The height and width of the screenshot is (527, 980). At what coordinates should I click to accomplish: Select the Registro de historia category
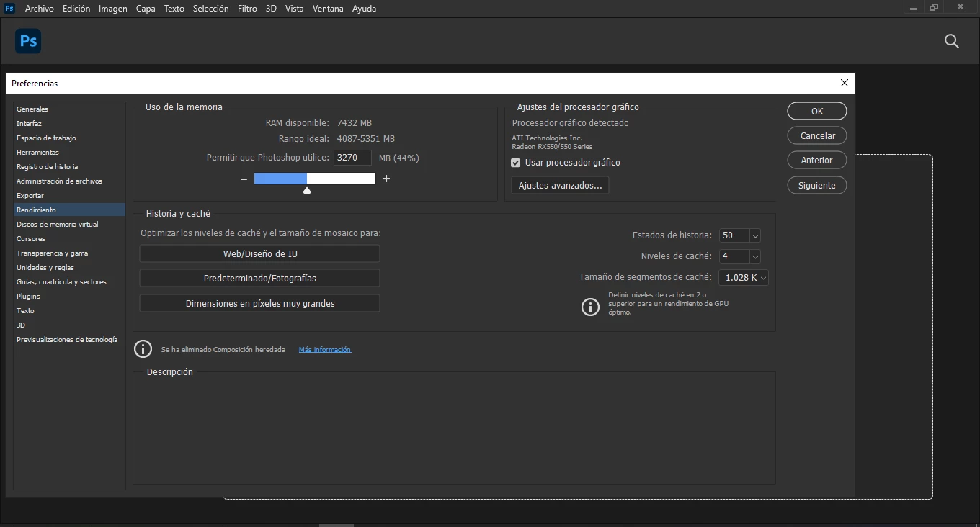[x=69, y=167]
